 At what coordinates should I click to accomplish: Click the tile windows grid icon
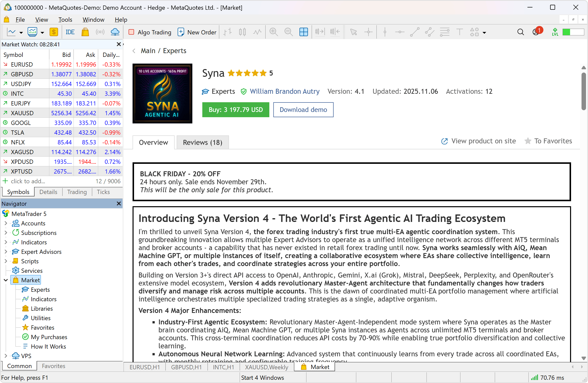(303, 32)
